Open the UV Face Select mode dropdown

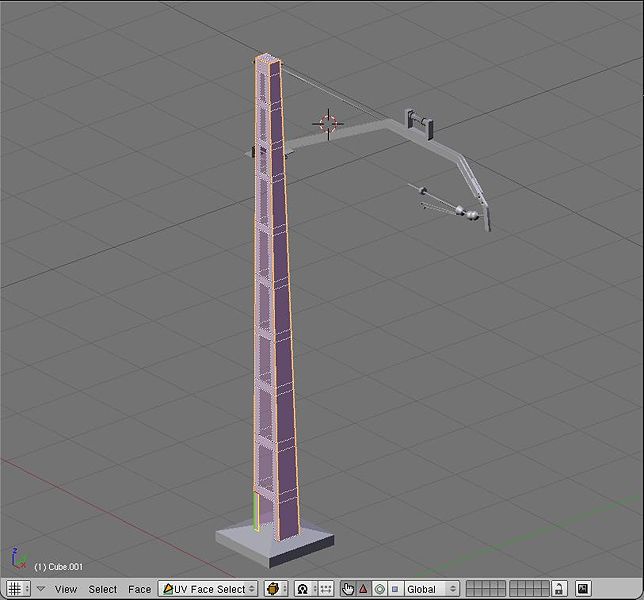[x=208, y=589]
